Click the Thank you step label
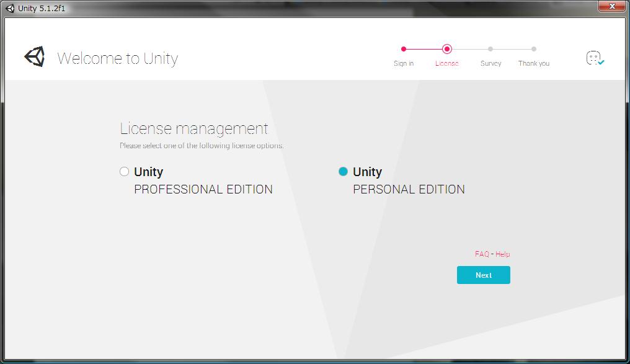Viewport: 630px width, 364px height. 533,63
